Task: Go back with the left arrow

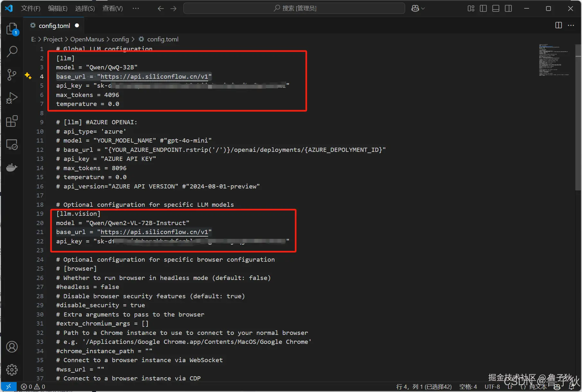Action: (x=161, y=8)
